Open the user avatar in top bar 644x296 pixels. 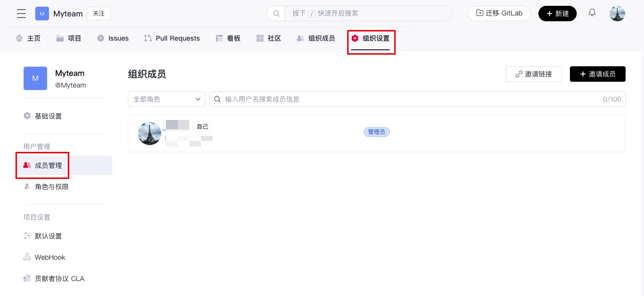(617, 14)
